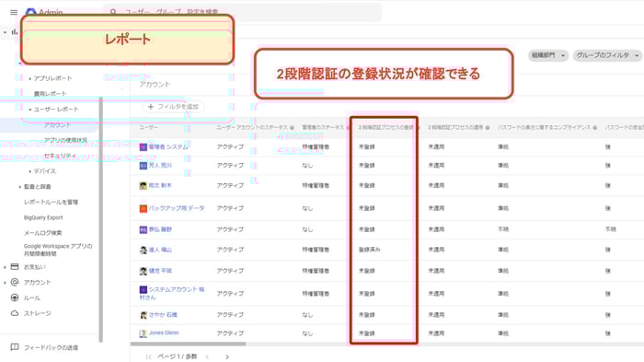Click アクティブ status in Jones Glenn row
Screen dimensions: 644x362
coord(230,333)
